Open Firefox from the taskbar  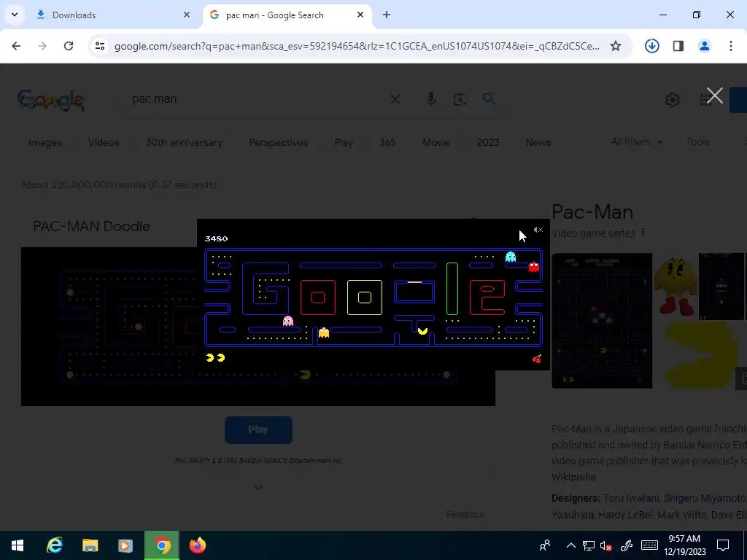pyautogui.click(x=197, y=545)
